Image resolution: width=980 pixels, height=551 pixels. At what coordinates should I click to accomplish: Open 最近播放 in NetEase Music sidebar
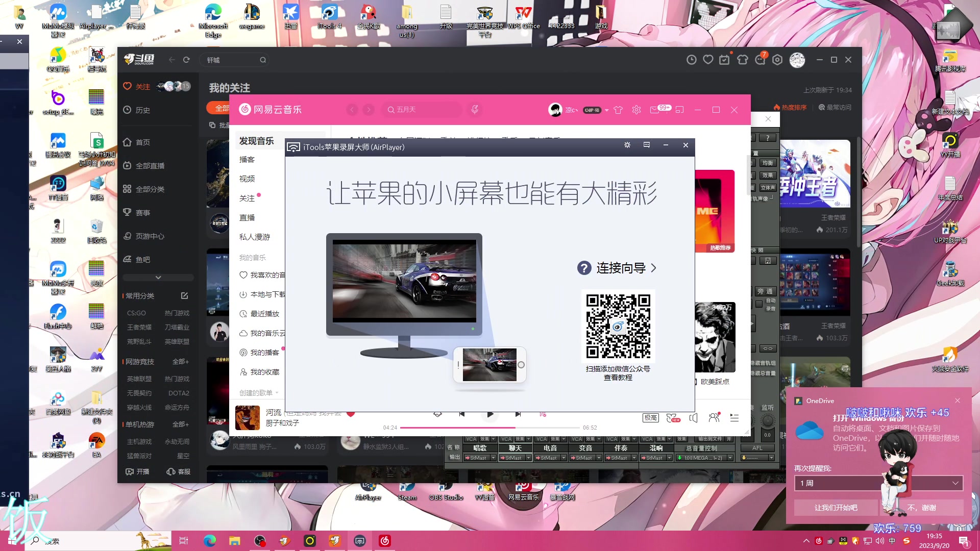click(259, 314)
